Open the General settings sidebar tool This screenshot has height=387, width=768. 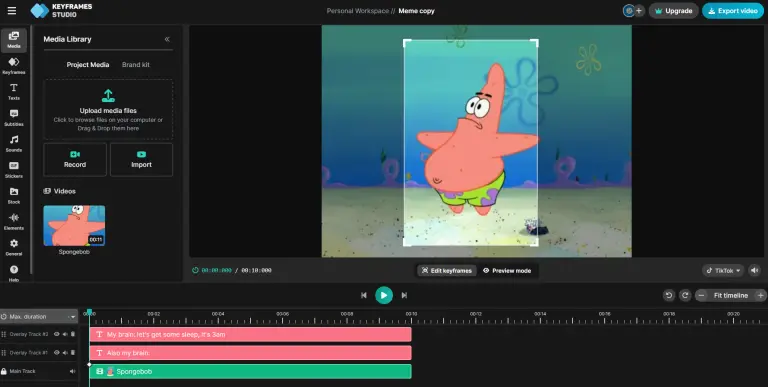pyautogui.click(x=14, y=247)
